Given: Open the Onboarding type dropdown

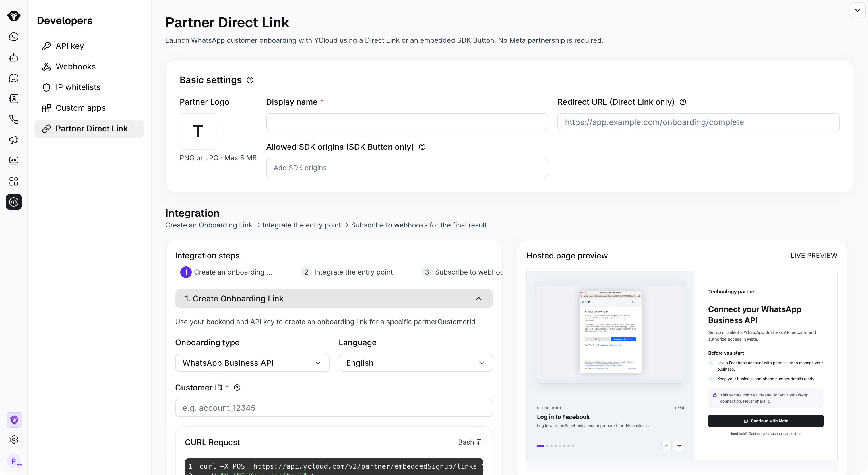Looking at the screenshot, I should click(252, 363).
